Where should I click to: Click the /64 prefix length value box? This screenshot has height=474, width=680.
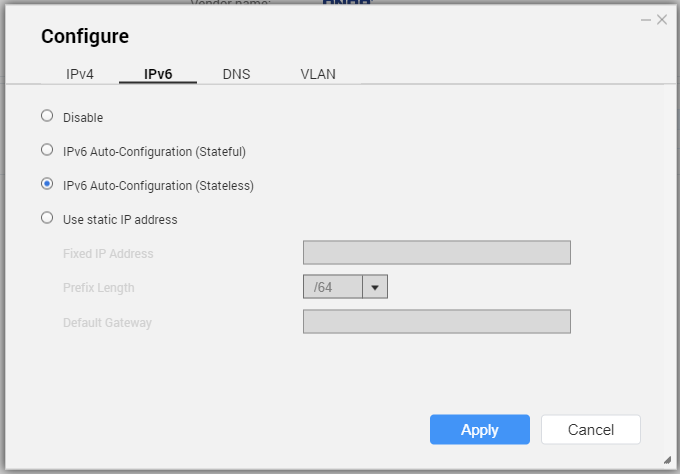[332, 287]
